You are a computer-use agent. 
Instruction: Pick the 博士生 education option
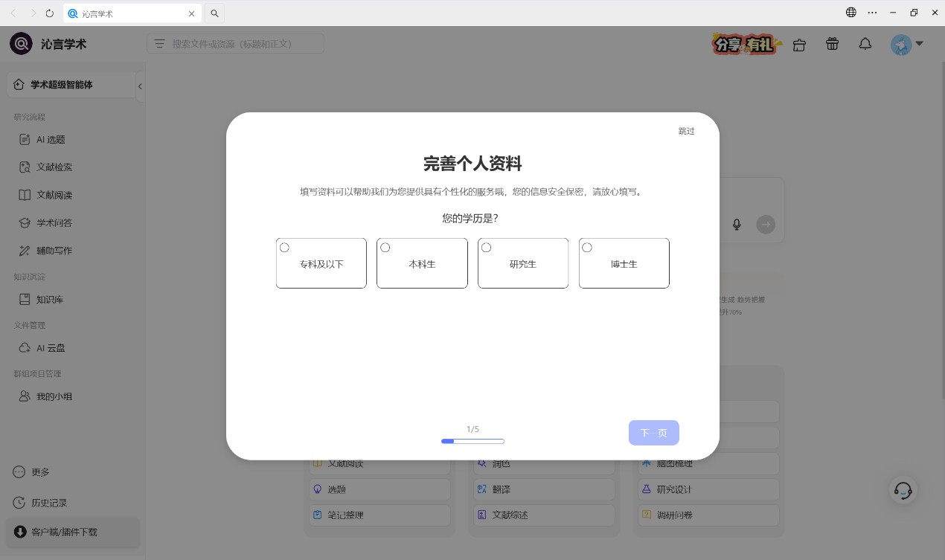click(x=624, y=263)
